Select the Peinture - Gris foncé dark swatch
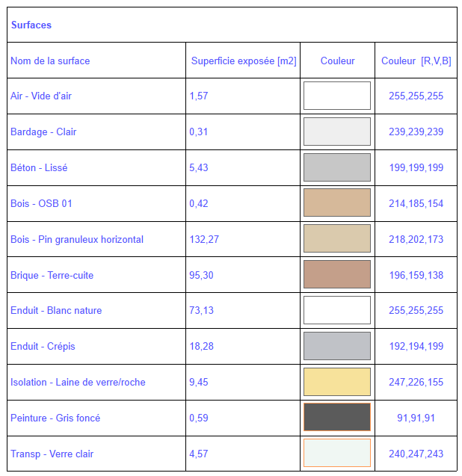The height and width of the screenshot is (476, 462). [336, 417]
